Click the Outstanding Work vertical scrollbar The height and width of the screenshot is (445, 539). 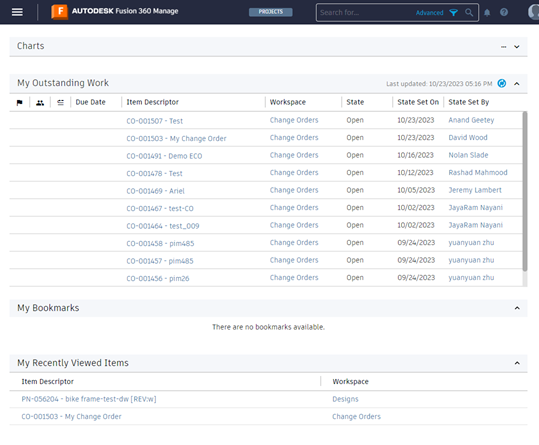525,191
